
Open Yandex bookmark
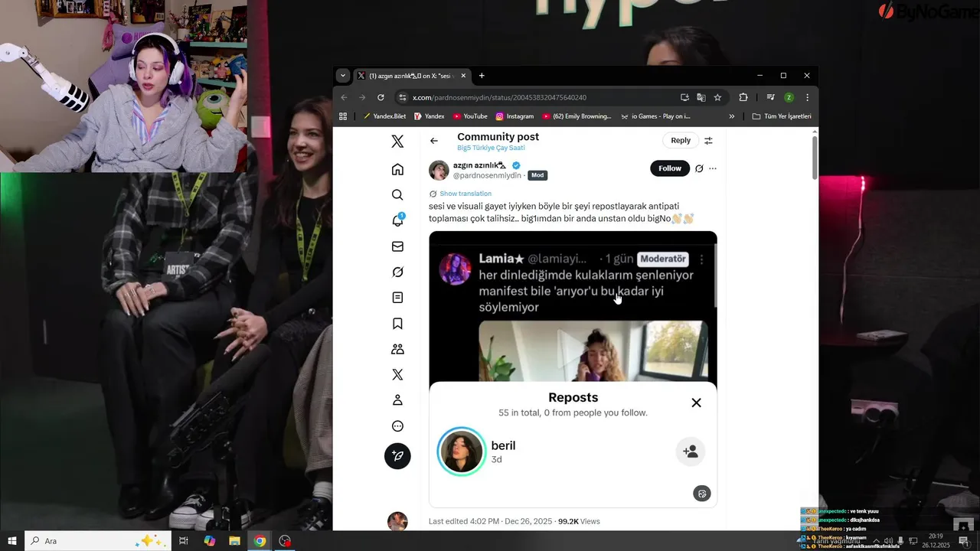tap(429, 116)
